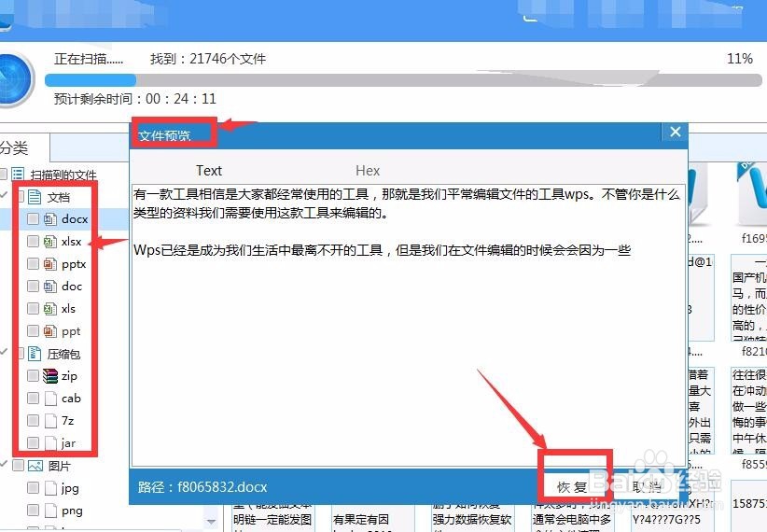767x532 pixels.
Task: Check the jar checkbox
Action: (33, 443)
